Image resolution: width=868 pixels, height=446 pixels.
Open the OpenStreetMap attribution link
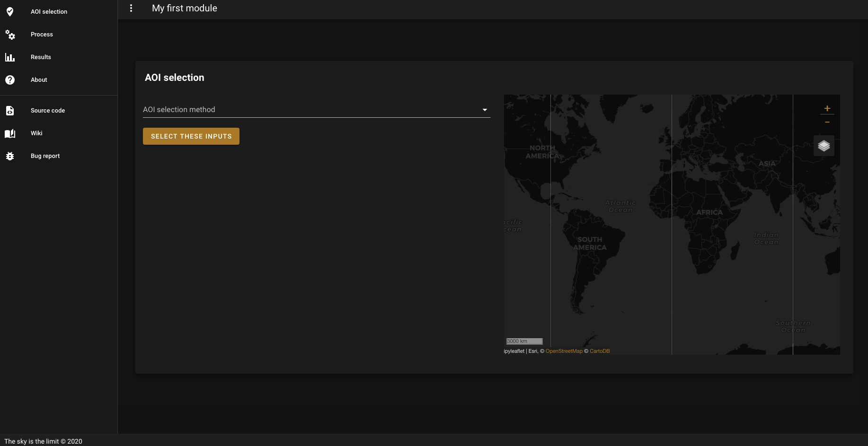coord(564,351)
